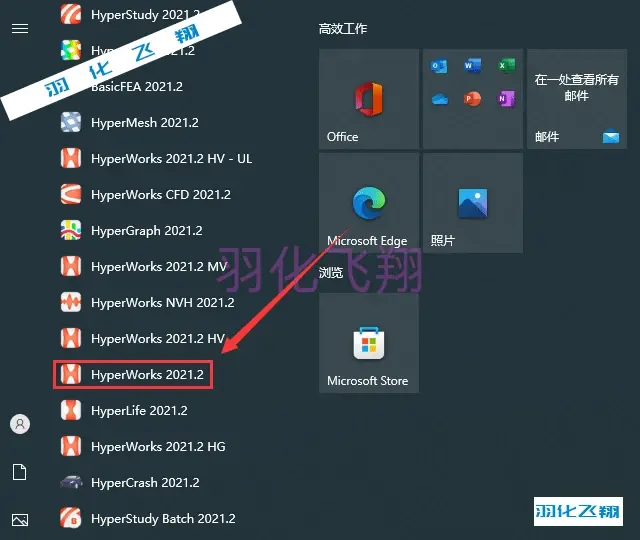Click the HyperCrash 2021.2 text label
The image size is (640, 540).
(145, 483)
